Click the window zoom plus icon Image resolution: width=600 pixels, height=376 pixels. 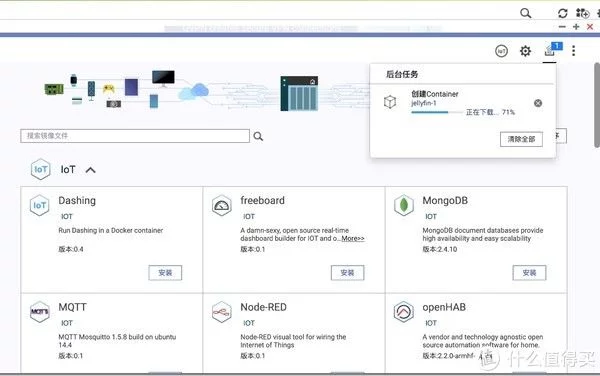coord(576,27)
